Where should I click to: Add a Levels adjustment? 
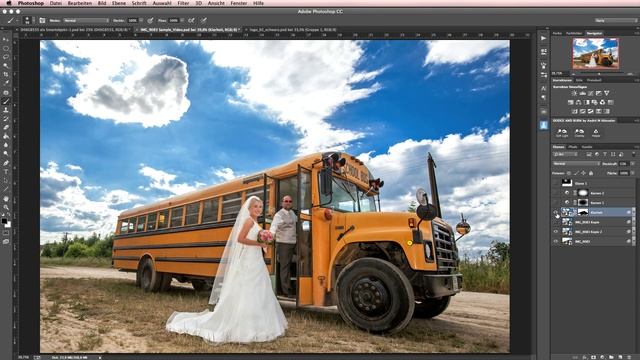click(582, 93)
